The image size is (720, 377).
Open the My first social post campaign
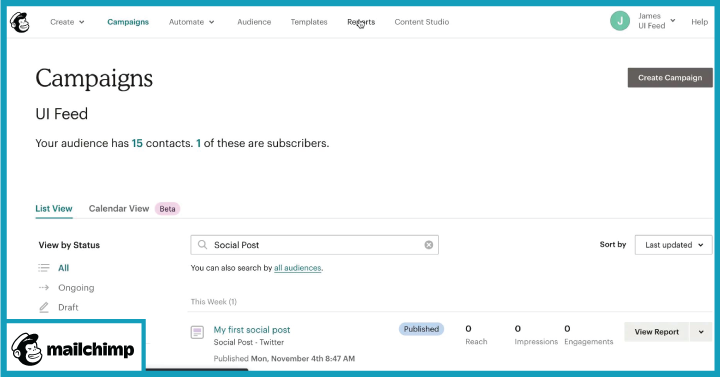252,330
